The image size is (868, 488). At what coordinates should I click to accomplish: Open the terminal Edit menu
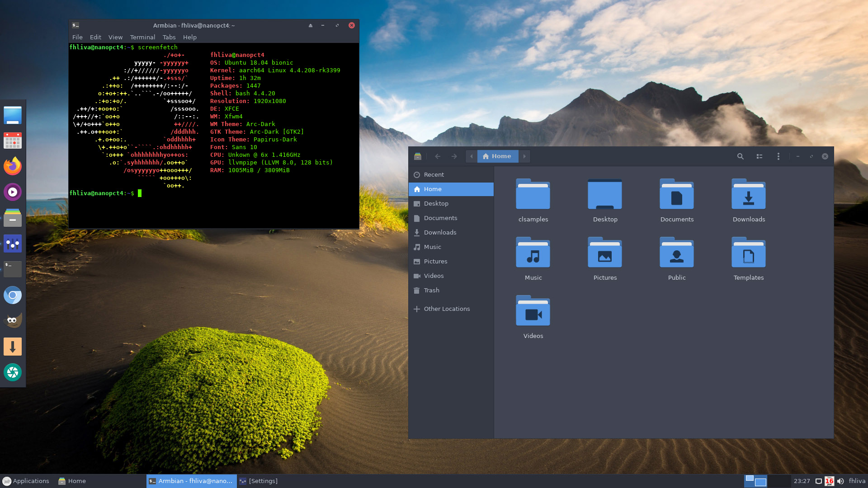coord(95,37)
